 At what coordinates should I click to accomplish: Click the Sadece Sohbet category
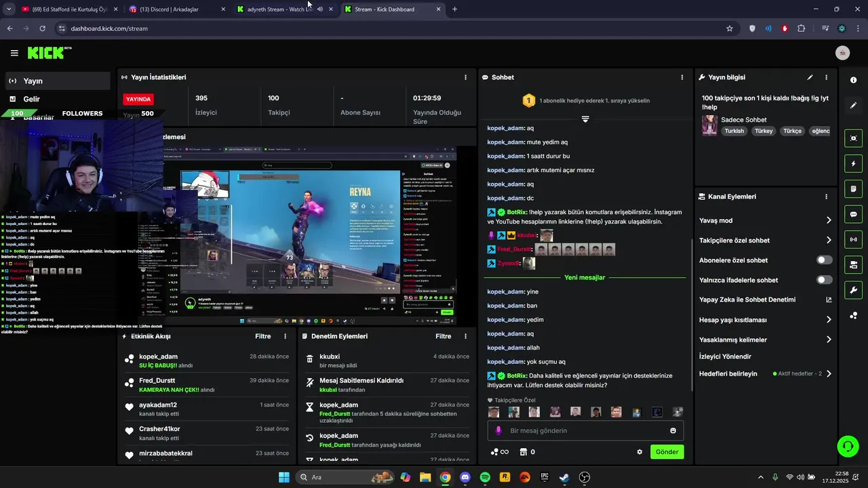tap(743, 120)
